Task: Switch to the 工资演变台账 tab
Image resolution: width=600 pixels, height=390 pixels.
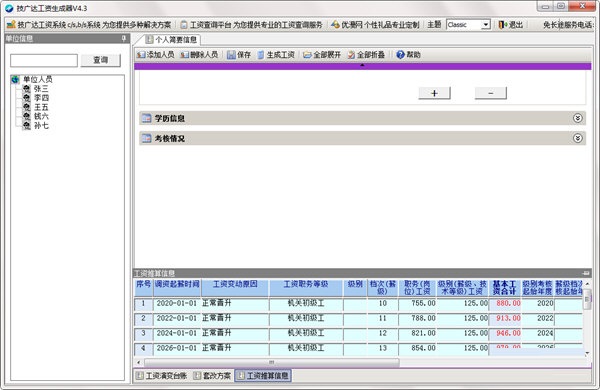Action: point(161,375)
